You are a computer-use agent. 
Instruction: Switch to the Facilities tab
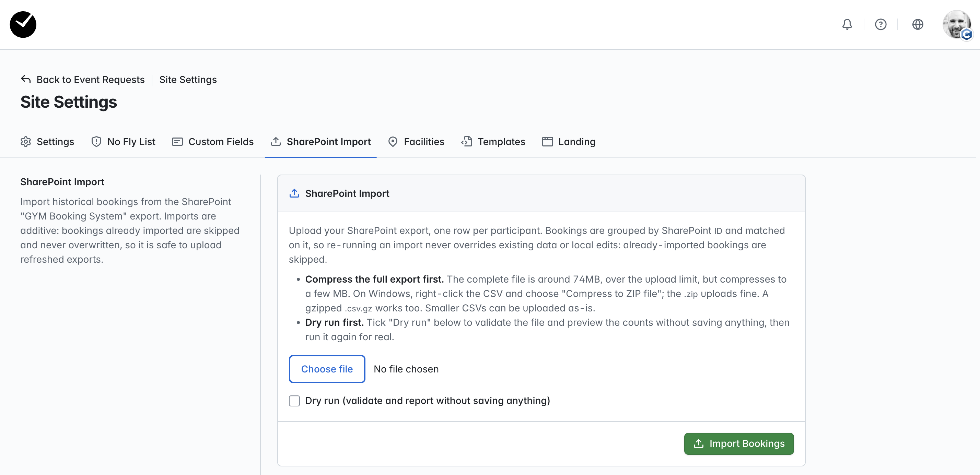[x=416, y=142]
